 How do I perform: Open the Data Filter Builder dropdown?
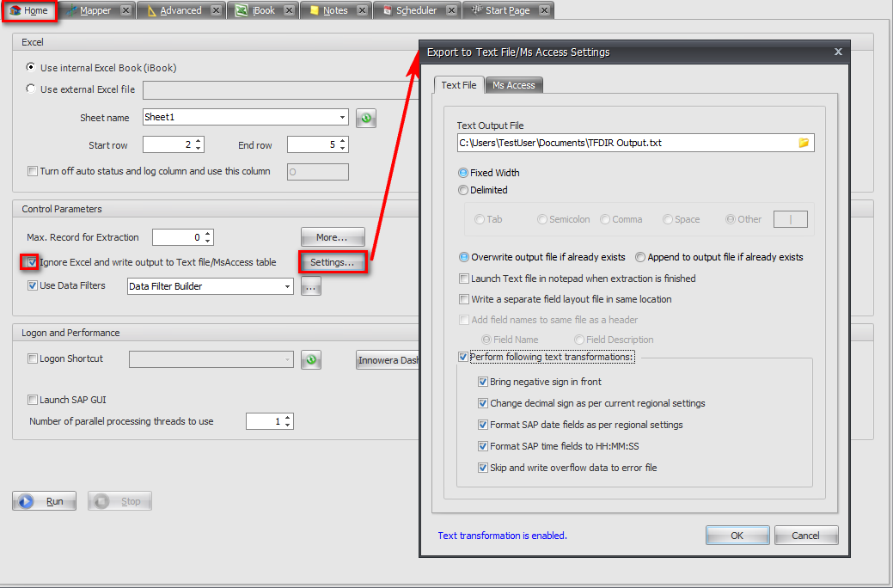coord(288,285)
